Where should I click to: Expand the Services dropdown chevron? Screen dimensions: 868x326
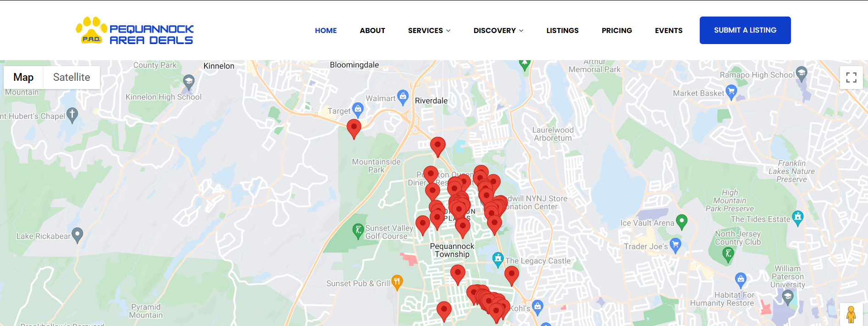(448, 31)
